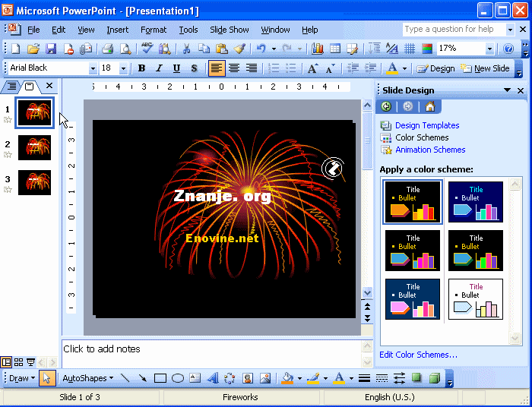532x407 pixels.
Task: Go to the Slide Design pane Home icon
Action: coord(430,107)
